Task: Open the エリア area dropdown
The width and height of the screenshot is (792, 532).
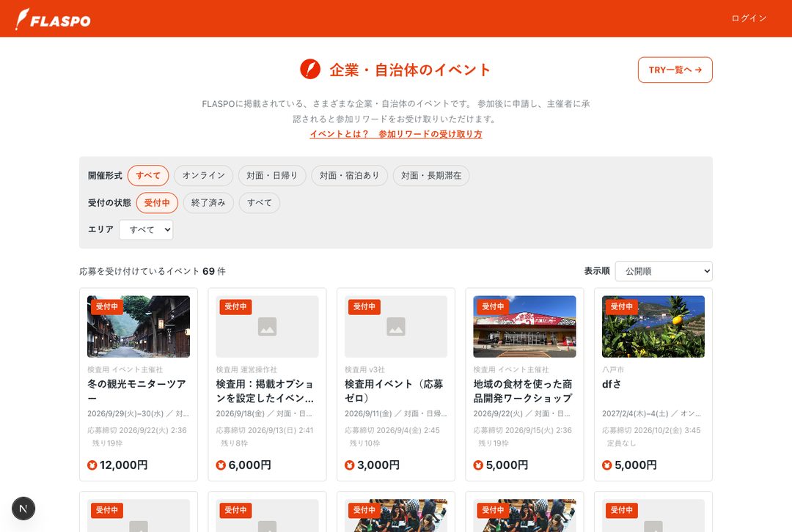Action: [146, 229]
